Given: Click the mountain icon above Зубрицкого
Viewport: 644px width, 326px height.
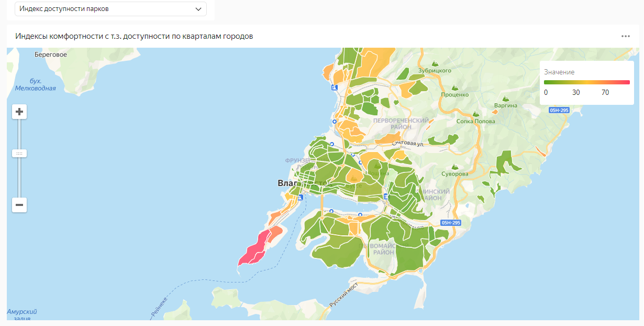Looking at the screenshot, I should pos(435,62).
